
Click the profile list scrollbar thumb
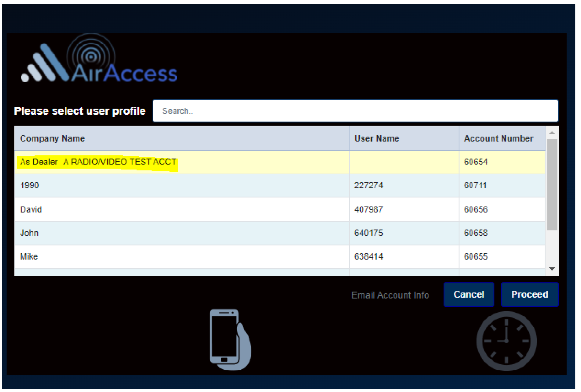click(x=552, y=184)
